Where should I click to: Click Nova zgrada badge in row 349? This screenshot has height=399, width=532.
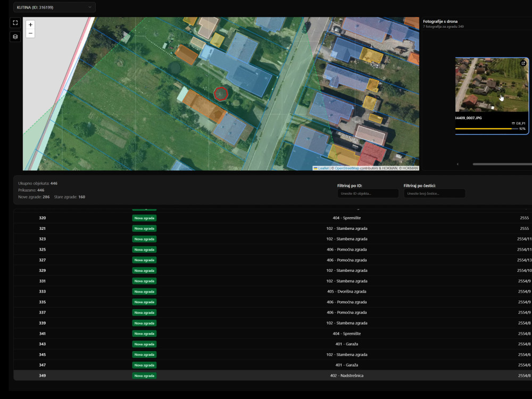click(x=144, y=376)
